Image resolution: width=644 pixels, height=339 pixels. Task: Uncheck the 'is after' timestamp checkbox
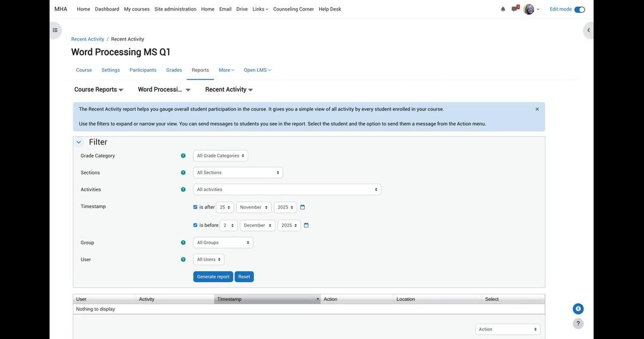coord(195,207)
